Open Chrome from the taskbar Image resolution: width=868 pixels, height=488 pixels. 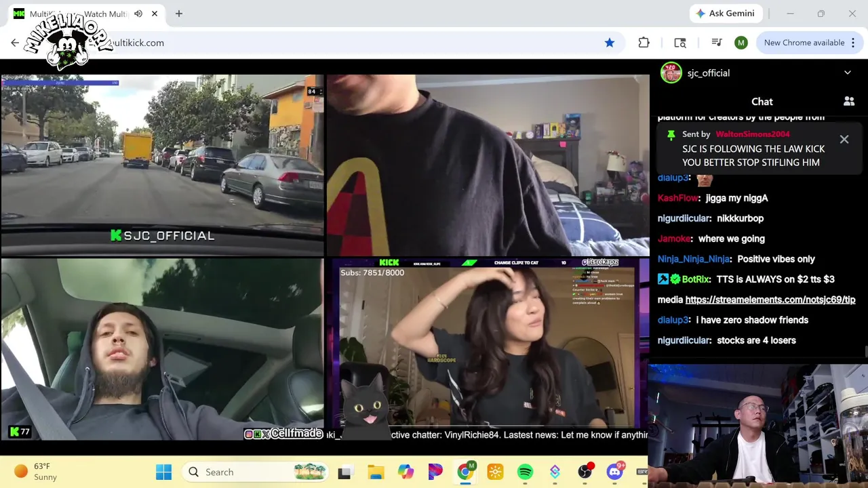tap(465, 472)
